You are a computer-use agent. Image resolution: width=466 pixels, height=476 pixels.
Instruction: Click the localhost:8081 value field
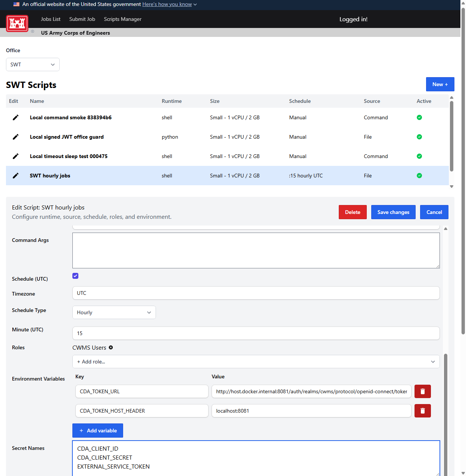point(312,411)
